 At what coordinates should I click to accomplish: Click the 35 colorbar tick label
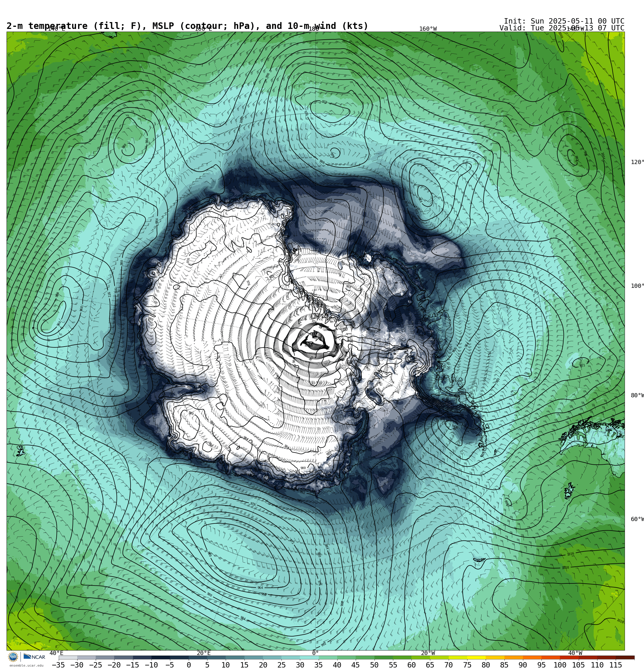pos(319,665)
